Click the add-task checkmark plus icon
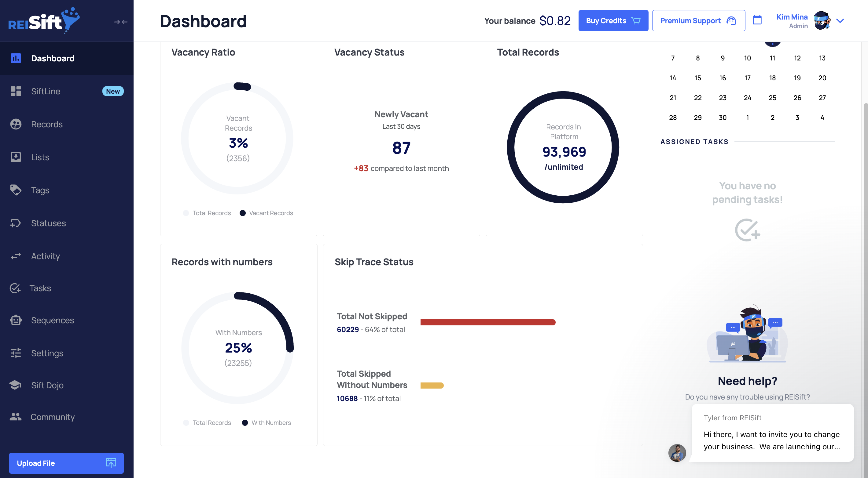868x478 pixels. coord(747,230)
